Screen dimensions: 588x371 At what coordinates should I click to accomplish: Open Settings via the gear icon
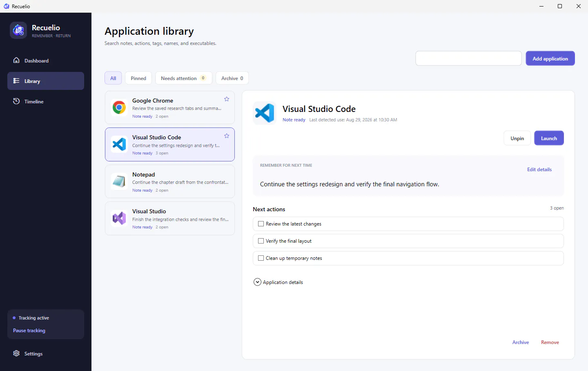(16, 353)
